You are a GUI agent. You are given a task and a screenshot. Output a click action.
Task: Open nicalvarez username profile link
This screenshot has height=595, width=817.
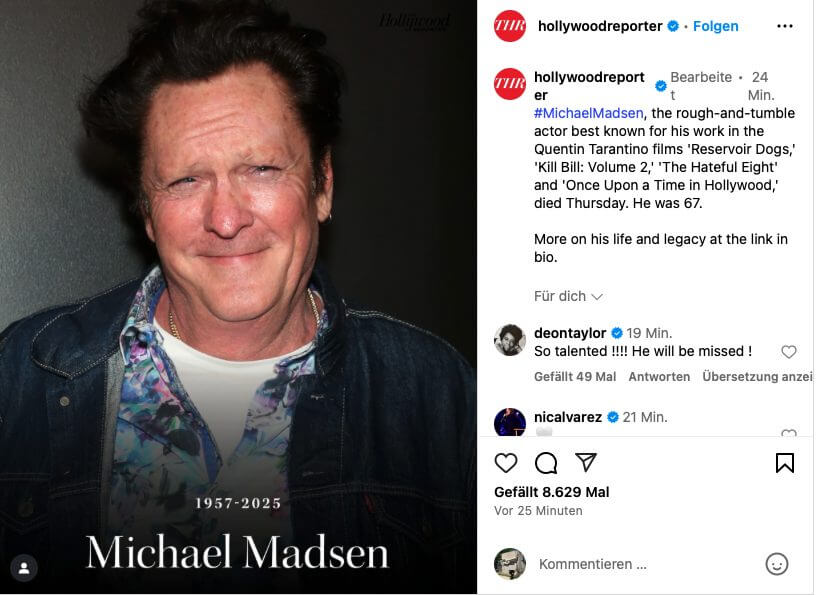[568, 417]
